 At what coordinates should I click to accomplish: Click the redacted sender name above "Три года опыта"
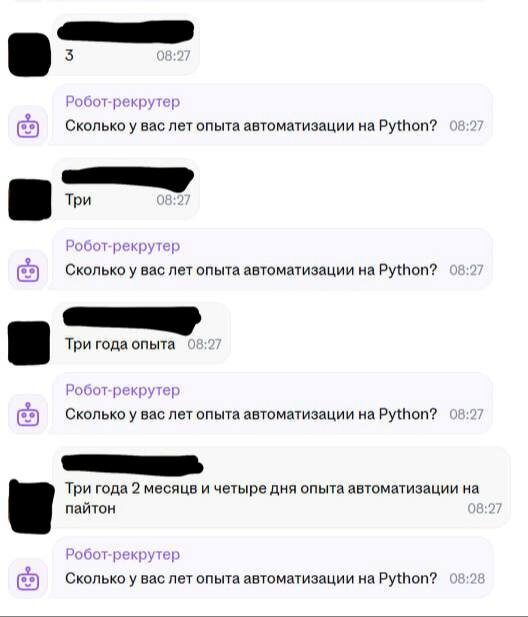132,321
